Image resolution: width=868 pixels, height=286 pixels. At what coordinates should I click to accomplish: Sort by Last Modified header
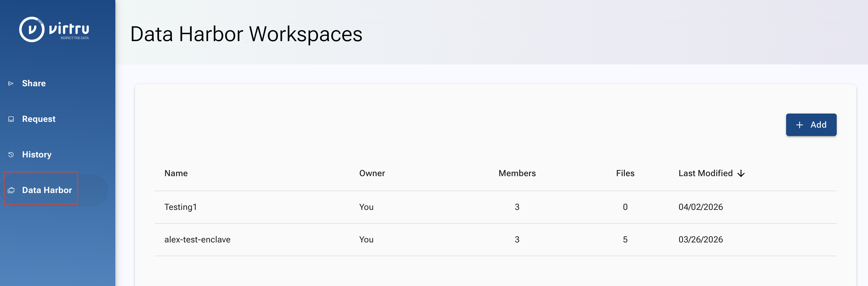tap(705, 173)
